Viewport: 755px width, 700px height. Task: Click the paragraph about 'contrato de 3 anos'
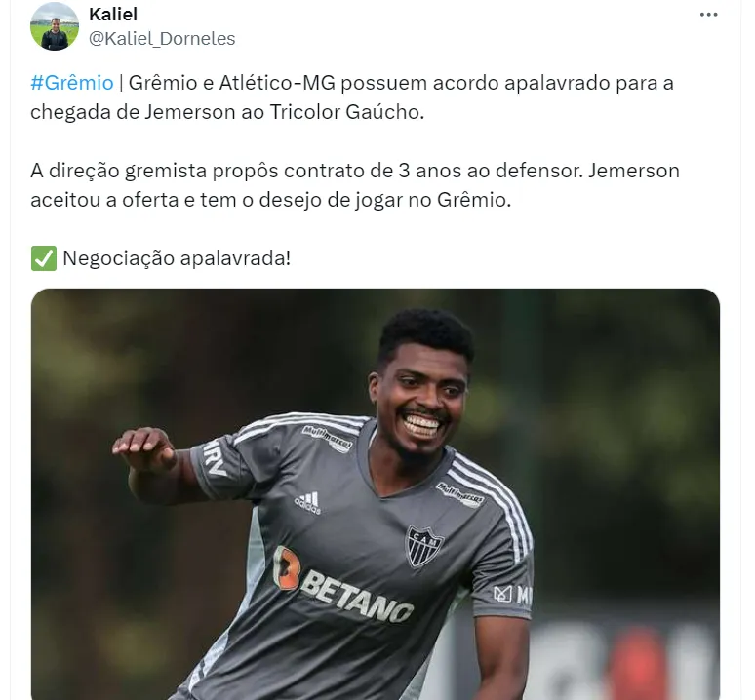point(355,185)
